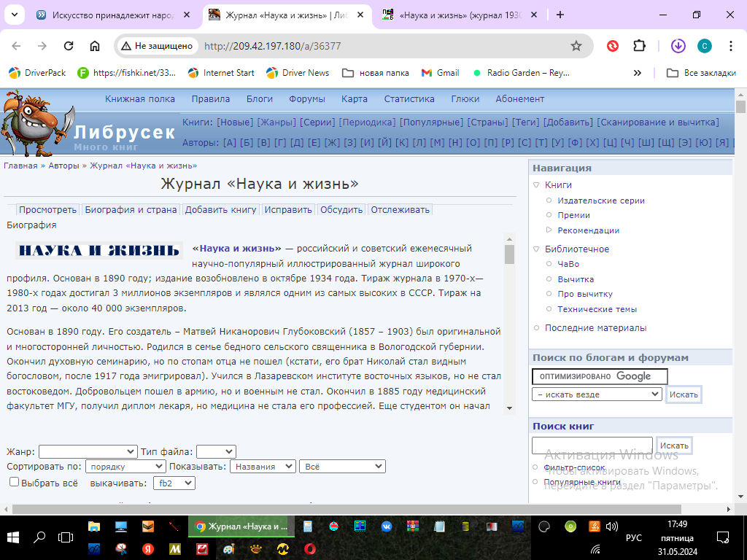
Task: Open the Последние материалы link
Action: [595, 327]
